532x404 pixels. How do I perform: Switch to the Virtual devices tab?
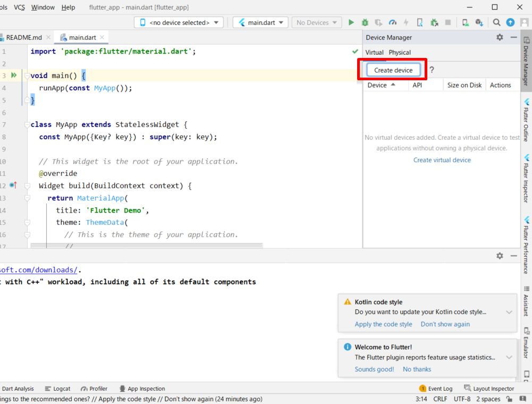(374, 52)
